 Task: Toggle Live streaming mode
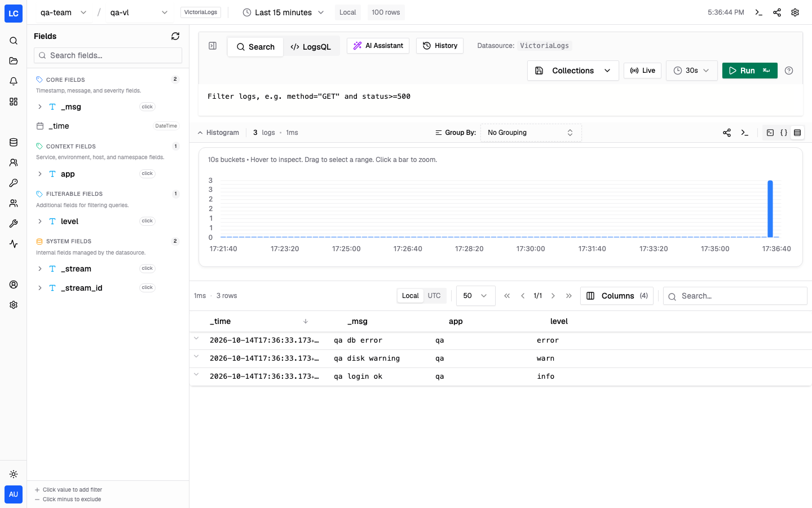[x=642, y=71]
